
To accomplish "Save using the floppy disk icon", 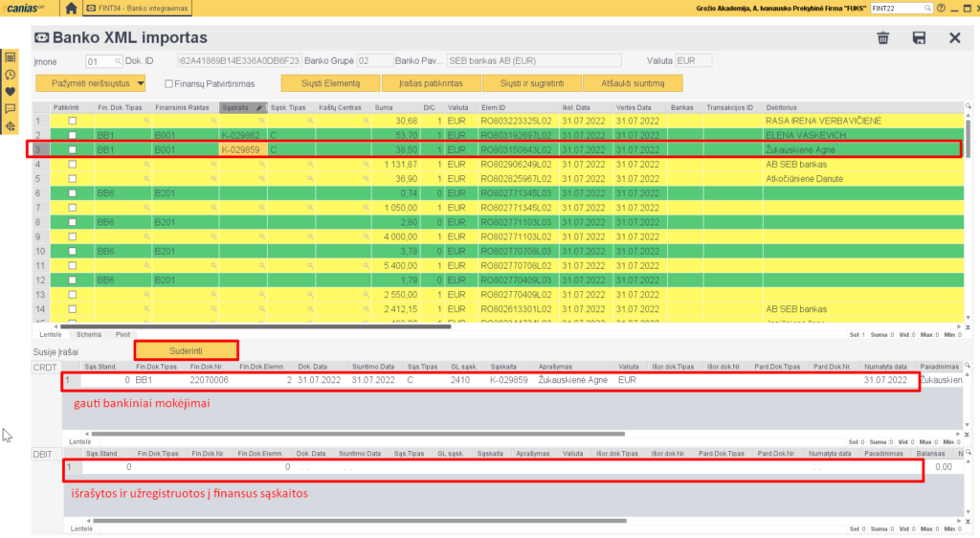I will point(919,38).
